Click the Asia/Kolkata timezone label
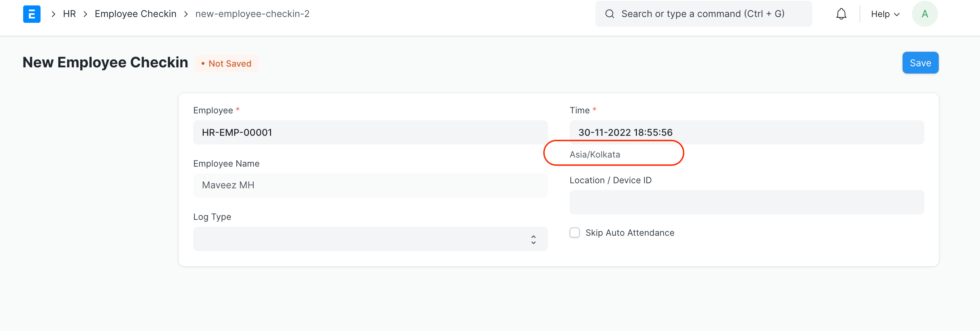The height and width of the screenshot is (331, 980). click(595, 154)
